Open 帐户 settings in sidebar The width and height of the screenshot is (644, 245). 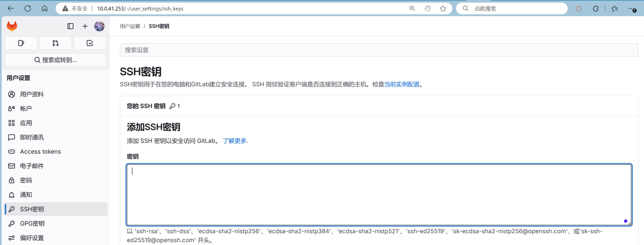(x=56, y=109)
